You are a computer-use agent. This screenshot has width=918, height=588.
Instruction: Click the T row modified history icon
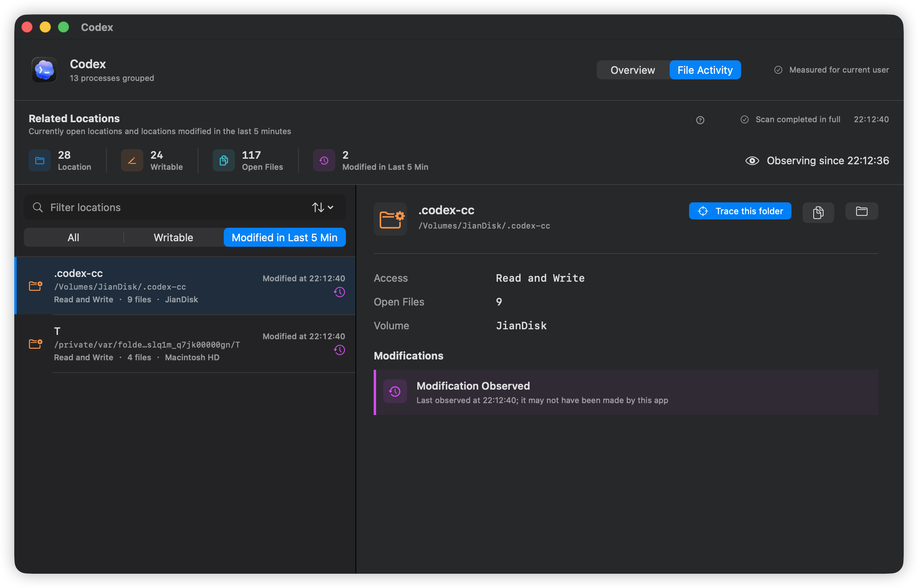point(340,350)
